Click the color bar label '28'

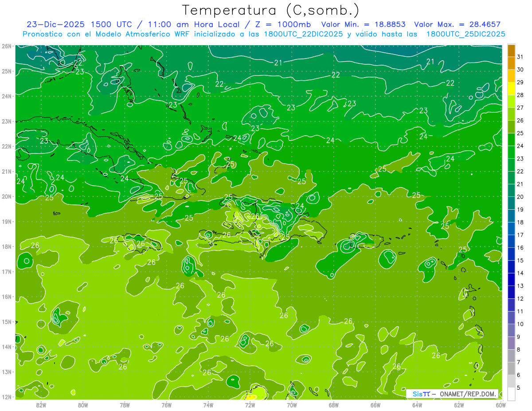click(x=520, y=95)
